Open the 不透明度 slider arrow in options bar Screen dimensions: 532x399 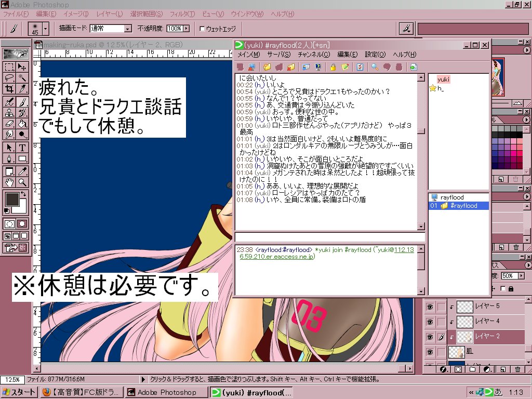pos(187,29)
